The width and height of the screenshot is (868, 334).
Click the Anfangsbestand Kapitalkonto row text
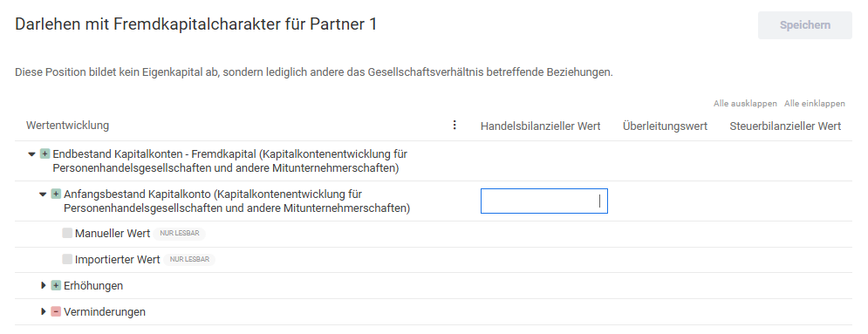coord(236,201)
